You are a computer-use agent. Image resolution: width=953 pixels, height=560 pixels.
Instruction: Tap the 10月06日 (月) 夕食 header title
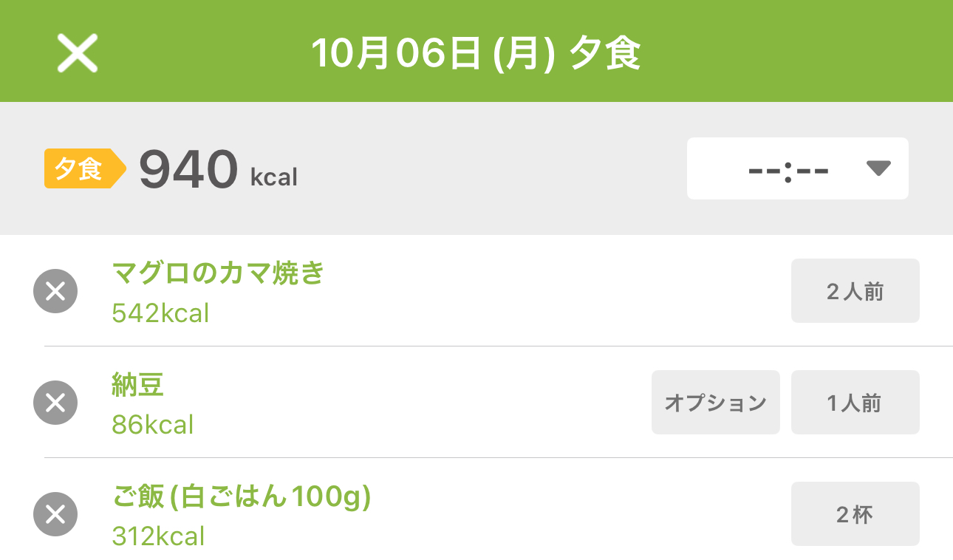(476, 54)
